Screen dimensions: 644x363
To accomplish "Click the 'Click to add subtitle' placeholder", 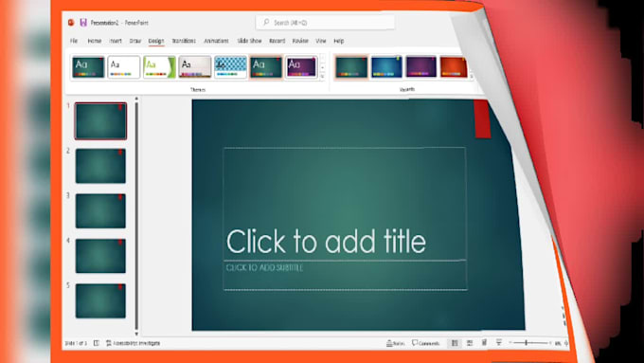I will (x=345, y=276).
